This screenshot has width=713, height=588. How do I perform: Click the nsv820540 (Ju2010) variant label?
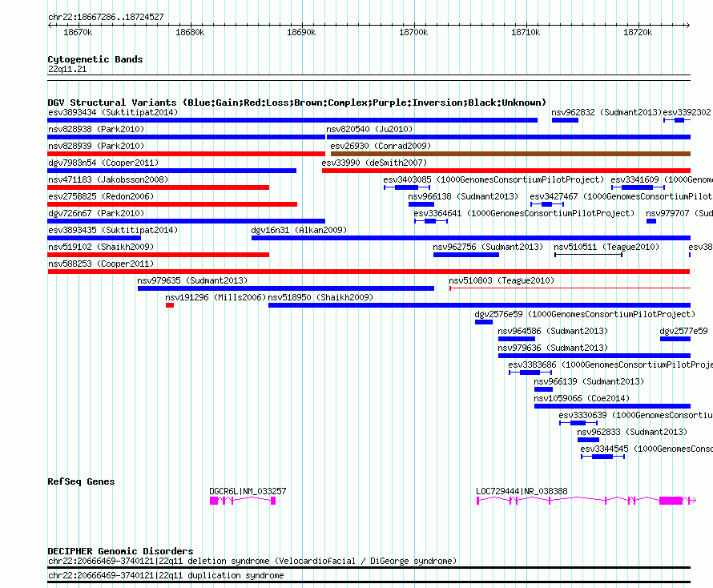tap(369, 129)
